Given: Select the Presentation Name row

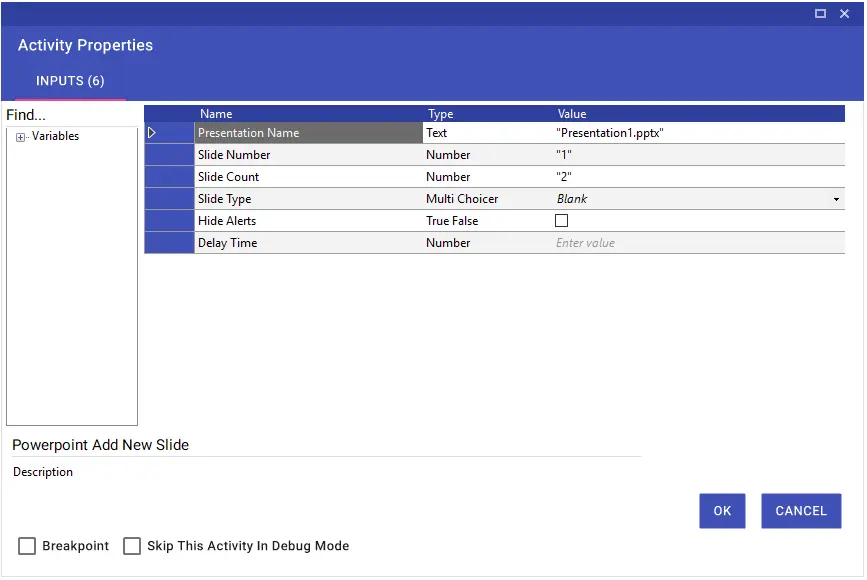Looking at the screenshot, I should [x=494, y=133].
